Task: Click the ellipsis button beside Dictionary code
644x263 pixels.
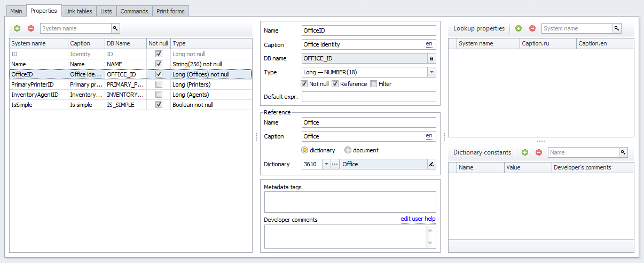Action: pyautogui.click(x=335, y=164)
